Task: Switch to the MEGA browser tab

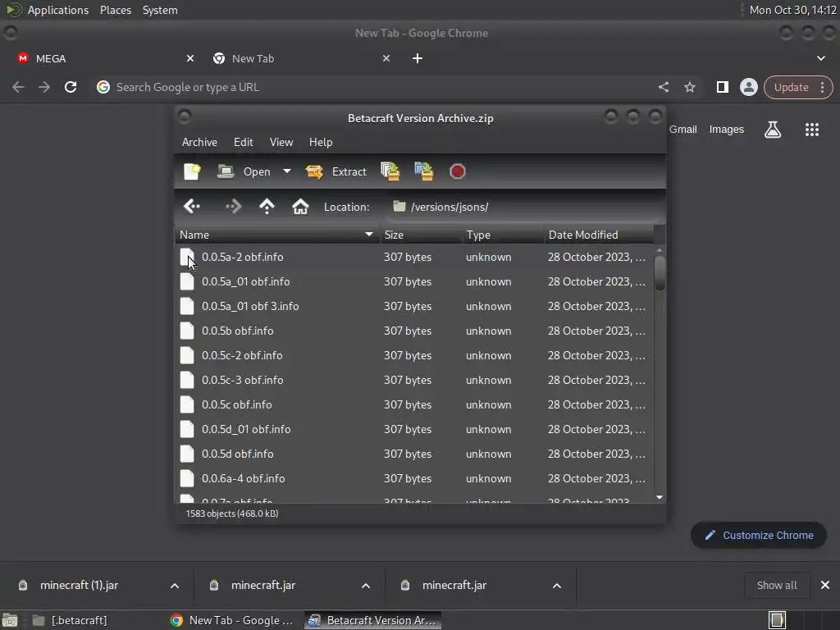Action: (104, 58)
